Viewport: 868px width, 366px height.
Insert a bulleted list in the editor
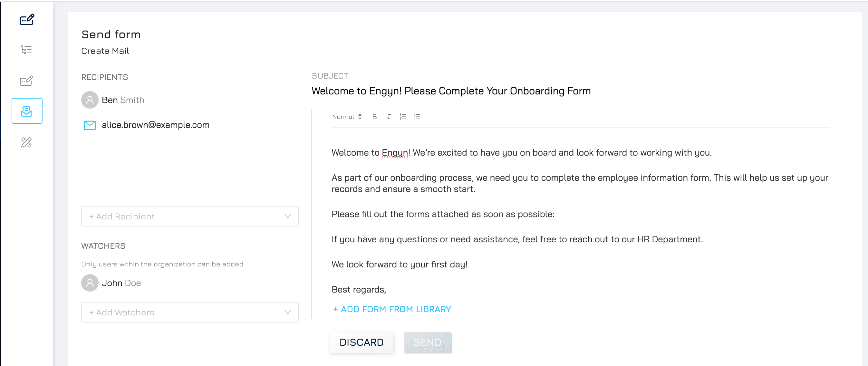[x=417, y=117]
